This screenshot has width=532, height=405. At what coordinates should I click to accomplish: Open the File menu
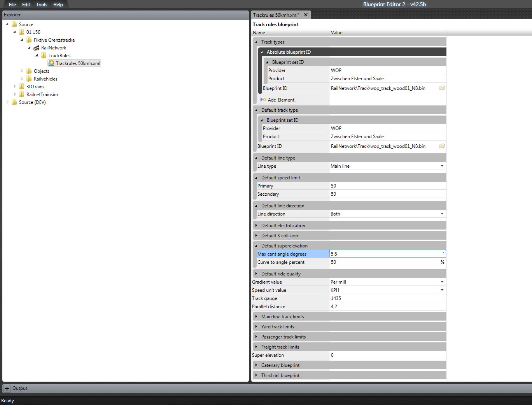tap(12, 5)
